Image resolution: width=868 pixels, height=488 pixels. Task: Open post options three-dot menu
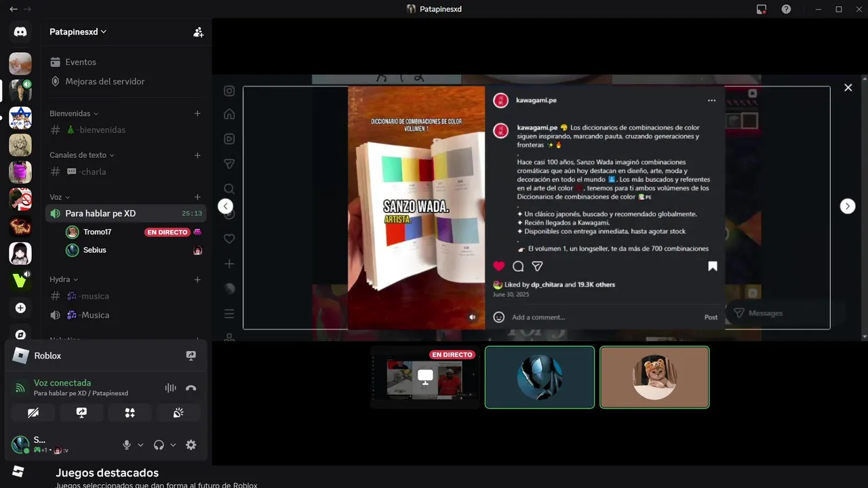point(711,100)
